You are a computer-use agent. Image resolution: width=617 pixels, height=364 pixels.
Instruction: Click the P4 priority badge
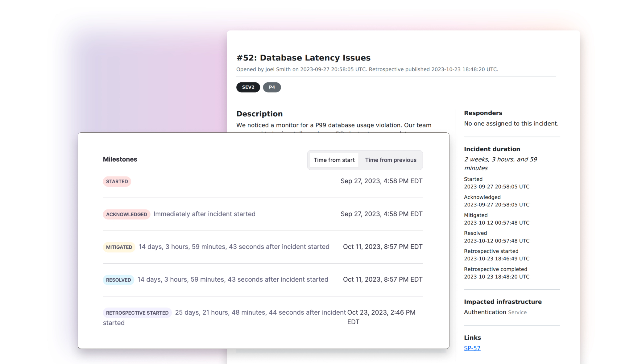pos(272,87)
